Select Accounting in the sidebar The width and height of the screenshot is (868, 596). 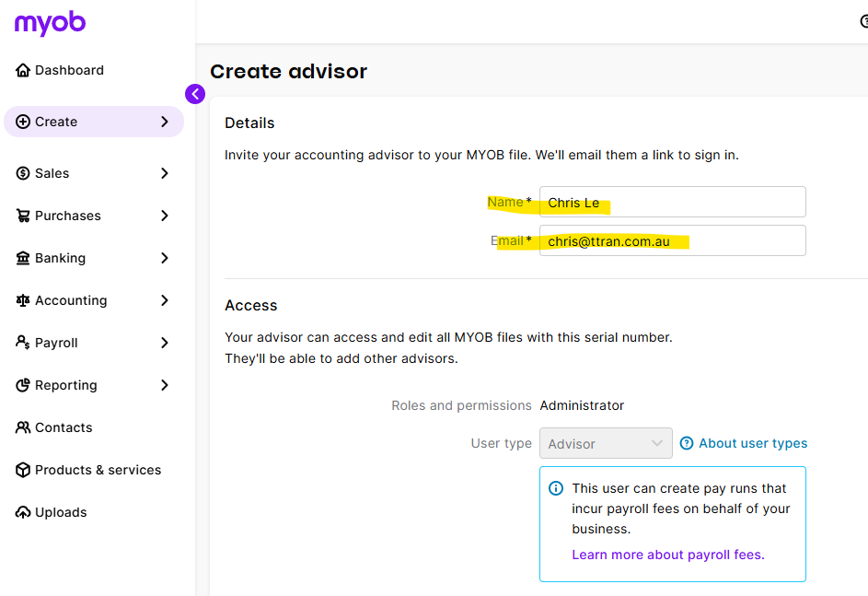71,300
